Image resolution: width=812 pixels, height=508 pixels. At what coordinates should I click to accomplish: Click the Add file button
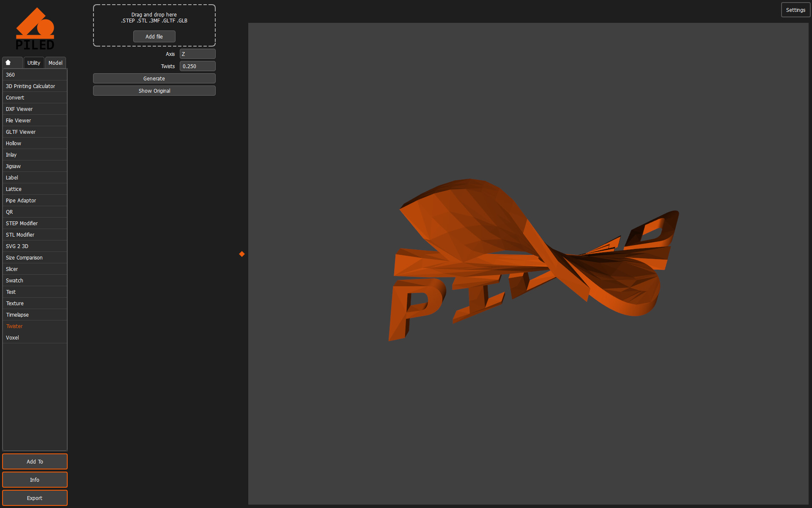point(154,37)
